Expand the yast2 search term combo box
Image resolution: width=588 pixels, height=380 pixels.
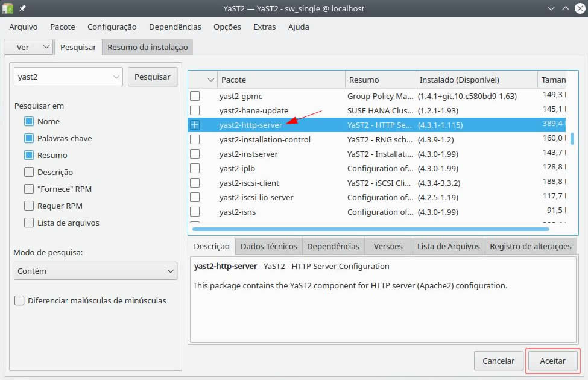pos(116,77)
